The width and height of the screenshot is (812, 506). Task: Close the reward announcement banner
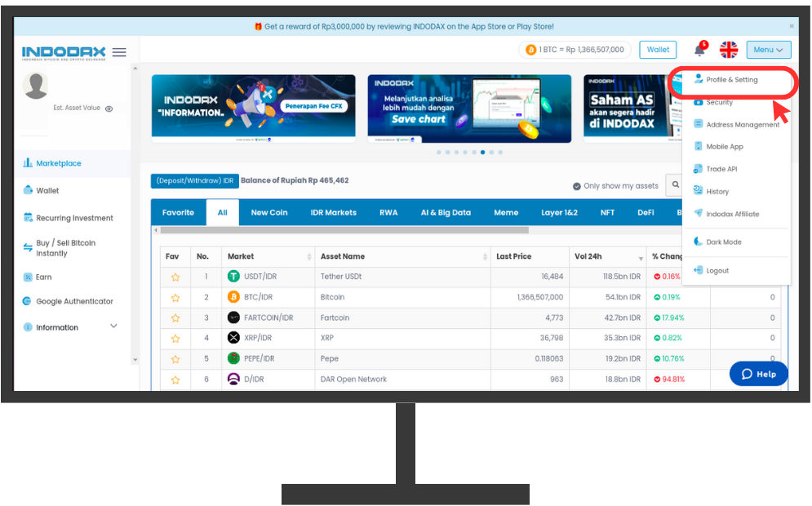[x=792, y=26]
